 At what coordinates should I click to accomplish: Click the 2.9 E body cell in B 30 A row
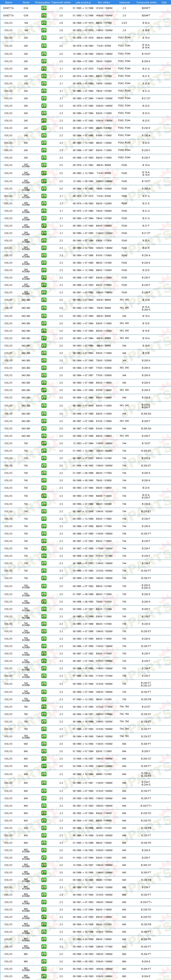pyautogui.click(x=124, y=23)
